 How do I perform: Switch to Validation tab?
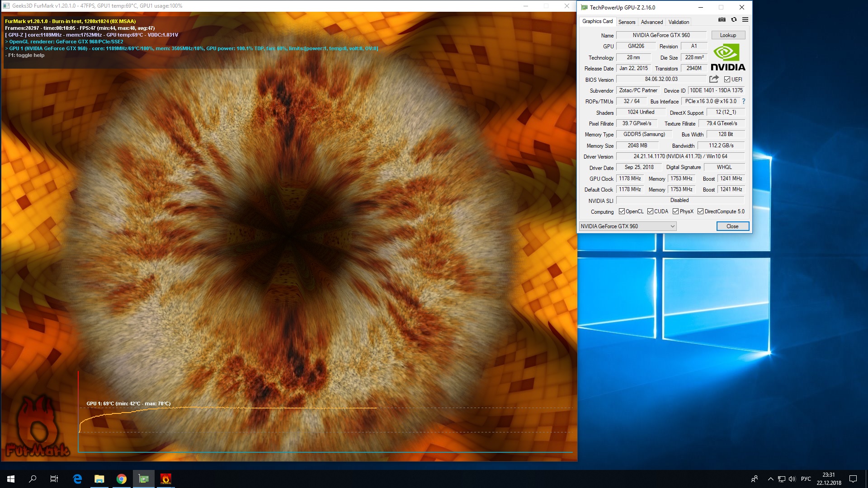coord(679,22)
